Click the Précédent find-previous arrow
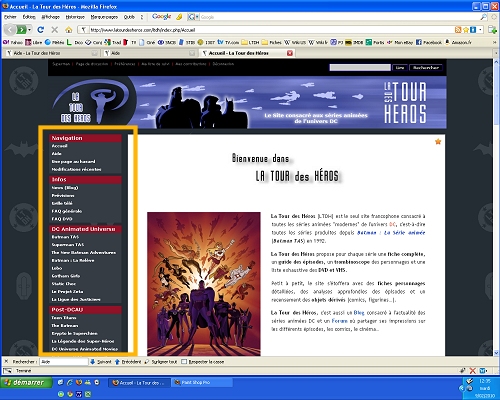This screenshot has height=400, width=500. [128, 362]
